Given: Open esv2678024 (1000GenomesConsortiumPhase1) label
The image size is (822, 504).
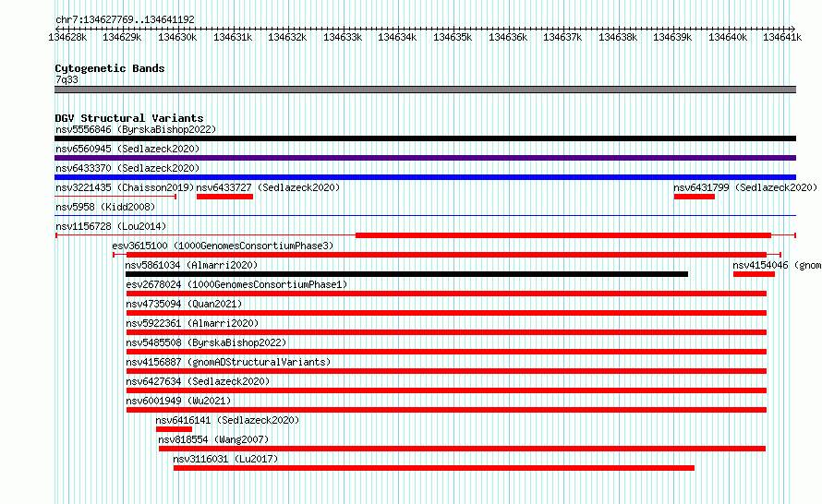Looking at the screenshot, I should click(x=236, y=284).
